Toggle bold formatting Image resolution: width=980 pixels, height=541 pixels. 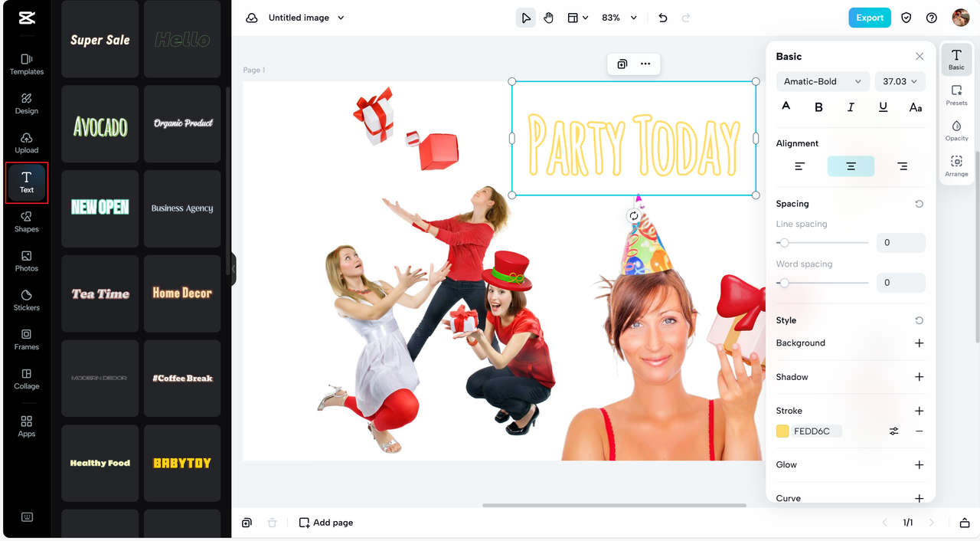pyautogui.click(x=818, y=107)
